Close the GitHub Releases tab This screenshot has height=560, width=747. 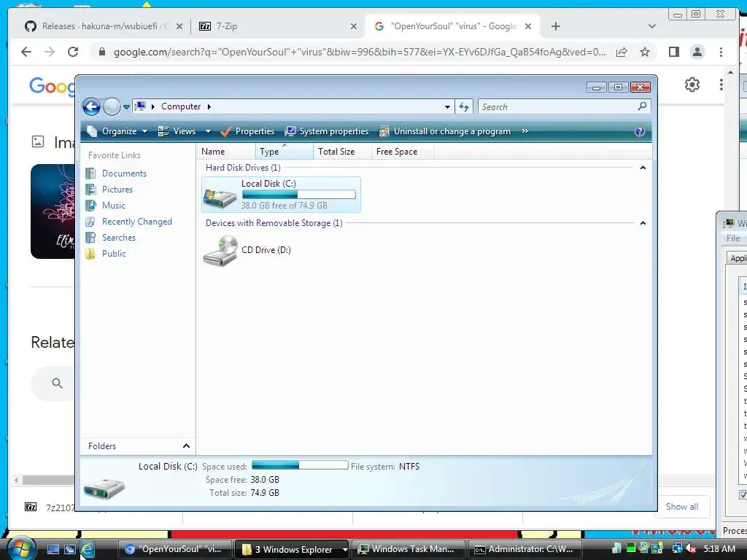(179, 26)
